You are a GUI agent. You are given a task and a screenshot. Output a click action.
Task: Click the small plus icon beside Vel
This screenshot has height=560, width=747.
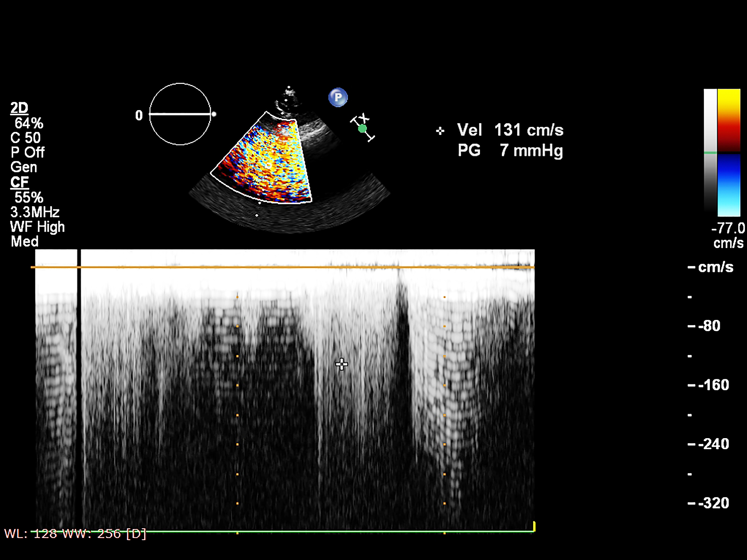(x=440, y=131)
